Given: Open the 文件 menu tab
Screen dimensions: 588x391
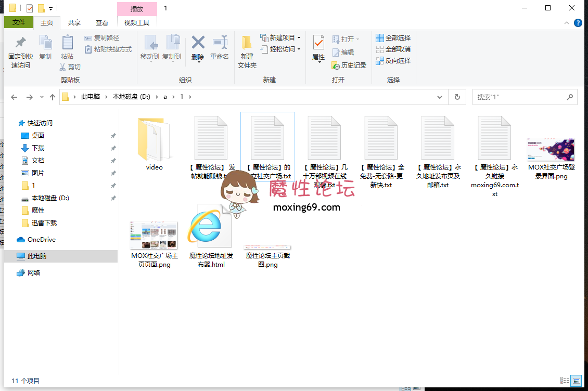Looking at the screenshot, I should (19, 22).
